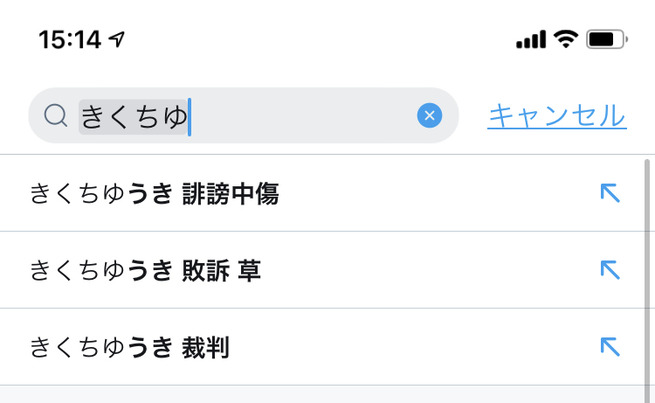
Task: Select the きくちゆうき 敗訴 草 suggestion
Action: click(x=146, y=271)
